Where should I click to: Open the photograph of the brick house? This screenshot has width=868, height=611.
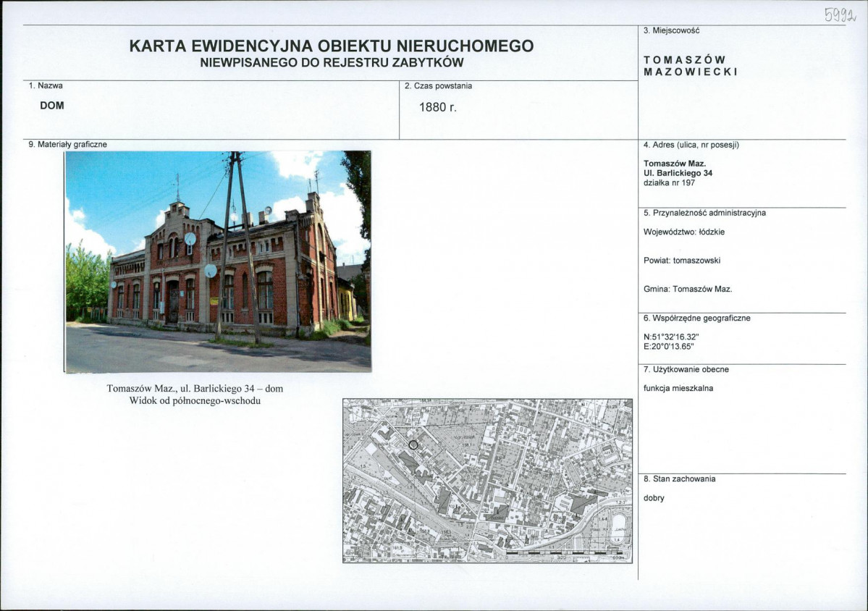click(x=218, y=262)
